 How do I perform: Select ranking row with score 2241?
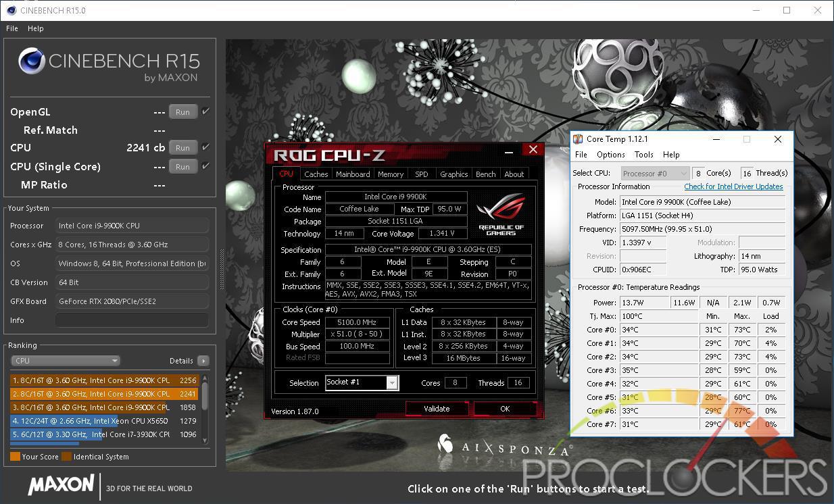(x=104, y=394)
